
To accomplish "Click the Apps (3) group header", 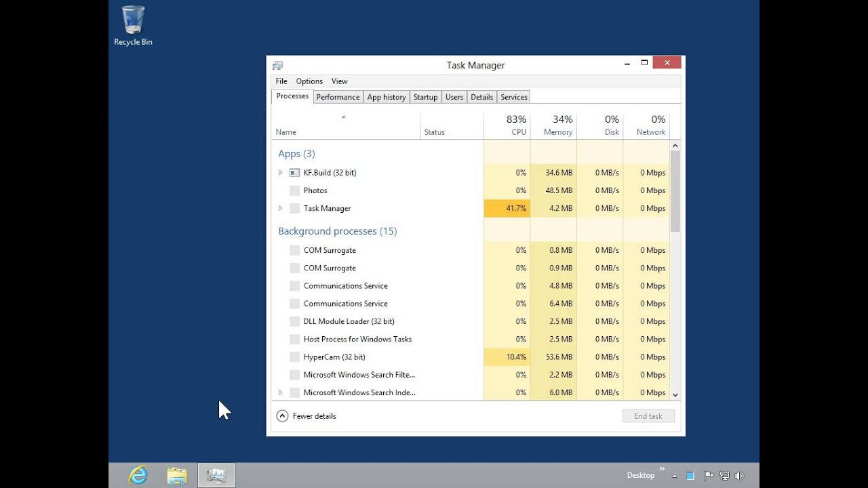I will (x=296, y=154).
